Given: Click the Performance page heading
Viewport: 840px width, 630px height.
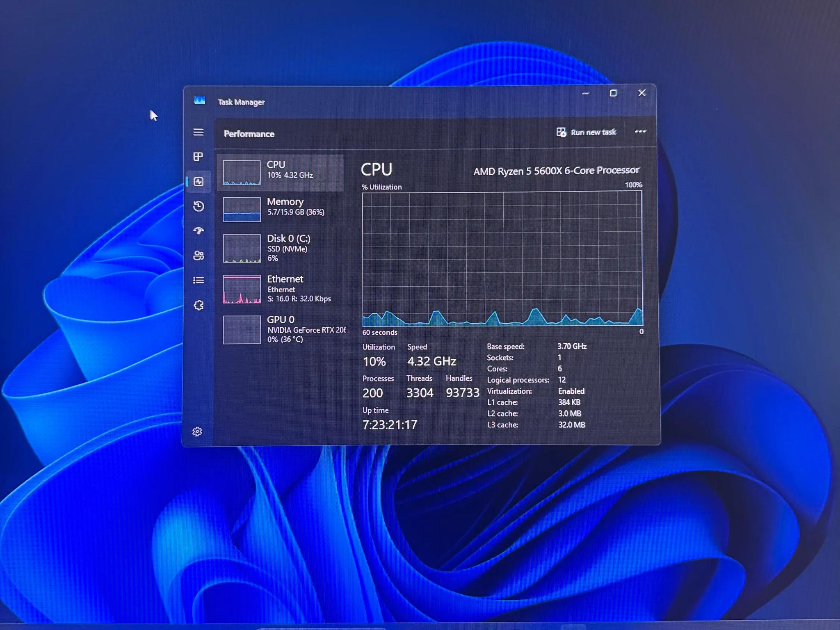Looking at the screenshot, I should point(249,134).
